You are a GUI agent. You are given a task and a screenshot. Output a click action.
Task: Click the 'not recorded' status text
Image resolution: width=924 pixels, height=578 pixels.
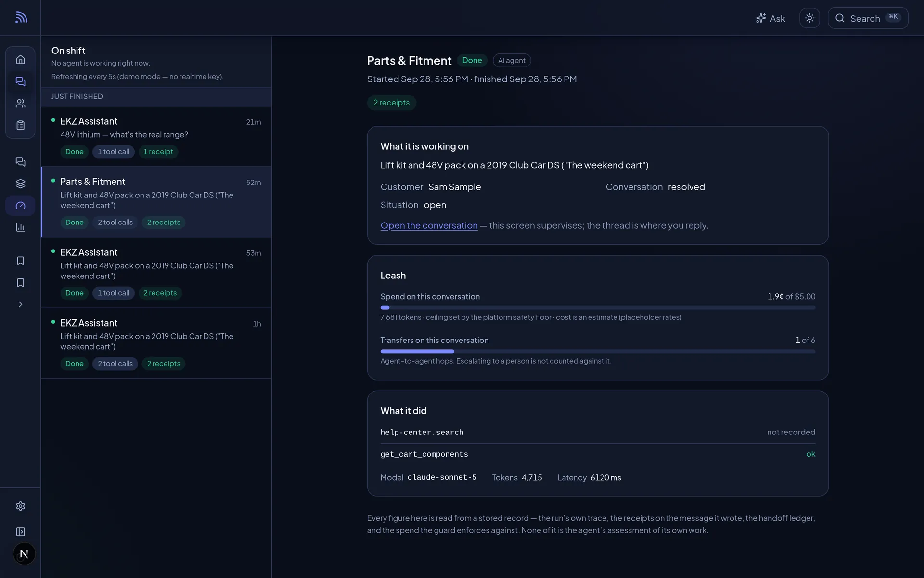(791, 432)
